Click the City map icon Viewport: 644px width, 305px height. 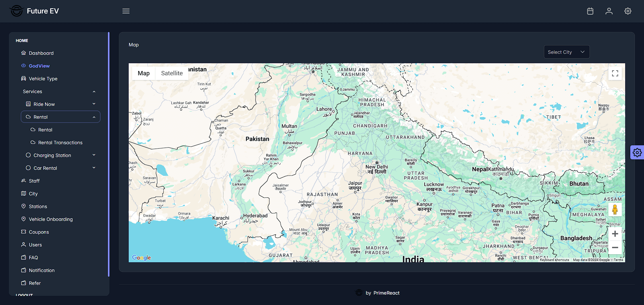pos(24,193)
